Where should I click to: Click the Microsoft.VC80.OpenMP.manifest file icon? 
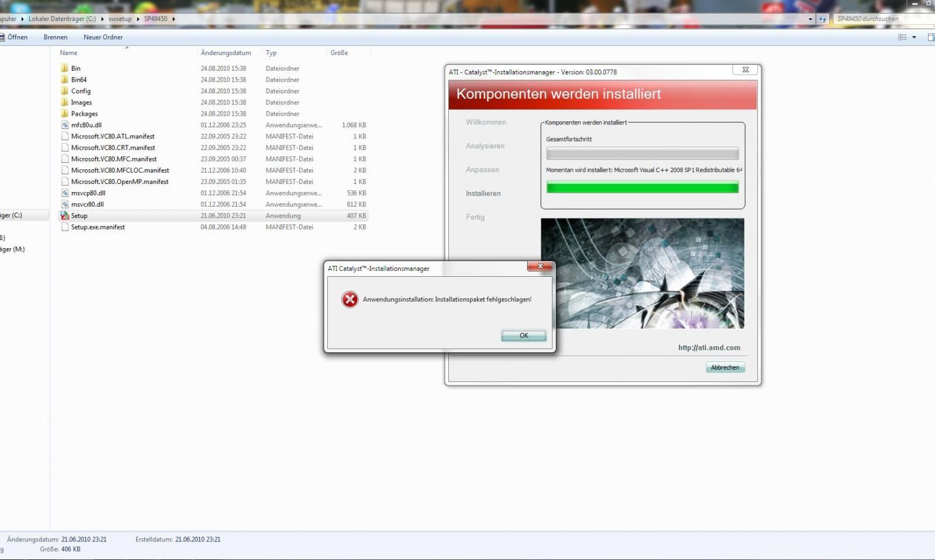(64, 182)
